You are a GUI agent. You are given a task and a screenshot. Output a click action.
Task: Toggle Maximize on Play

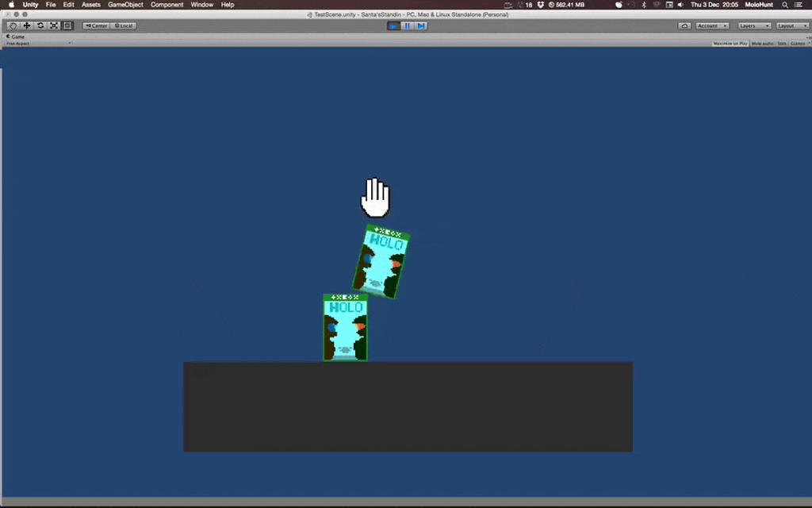[730, 44]
